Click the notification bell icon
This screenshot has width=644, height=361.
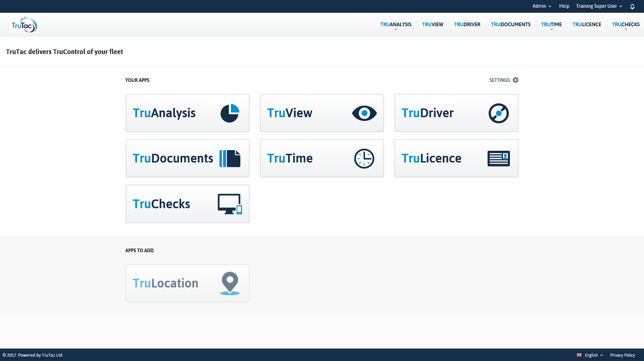click(x=632, y=6)
